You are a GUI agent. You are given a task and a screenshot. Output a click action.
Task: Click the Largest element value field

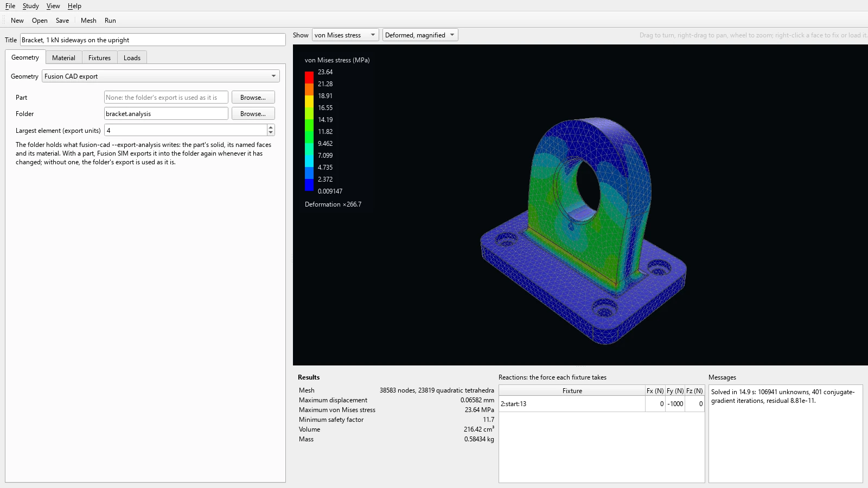pos(186,130)
